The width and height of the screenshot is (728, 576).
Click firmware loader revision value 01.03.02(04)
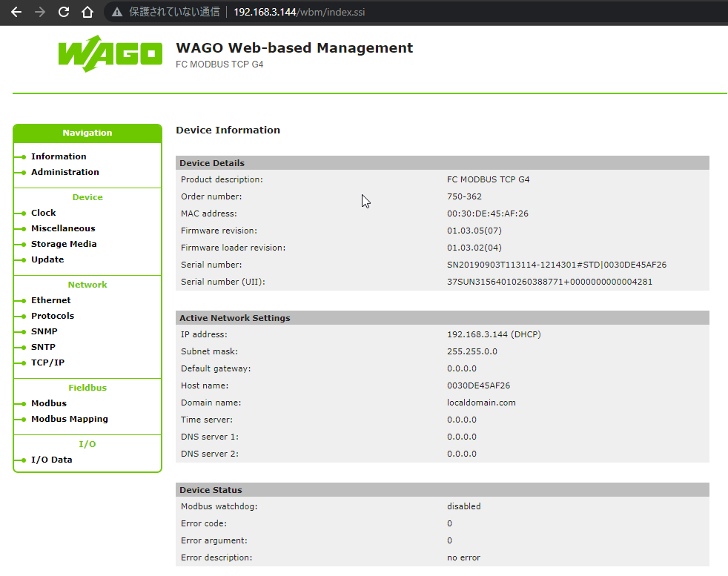(x=474, y=248)
